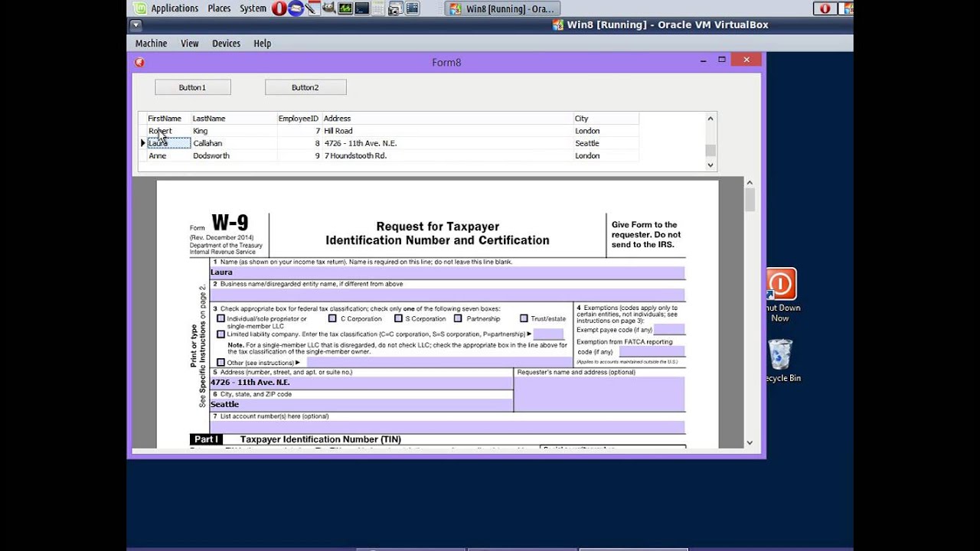Open the Places menu
Viewport: 980px width, 551px height.
coord(219,8)
